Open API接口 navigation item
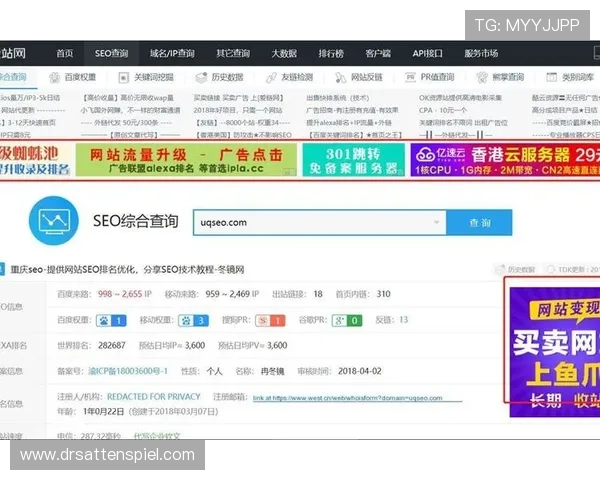The width and height of the screenshot is (600, 480). [427, 54]
